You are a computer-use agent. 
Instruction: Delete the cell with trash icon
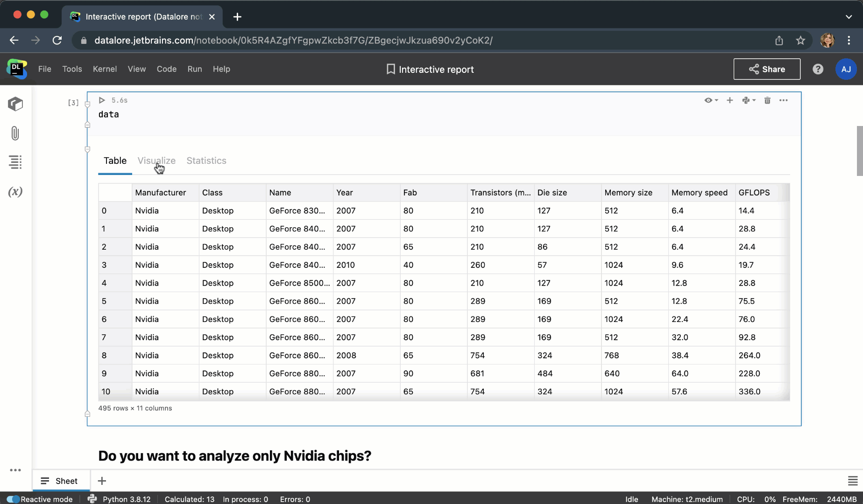coord(767,100)
